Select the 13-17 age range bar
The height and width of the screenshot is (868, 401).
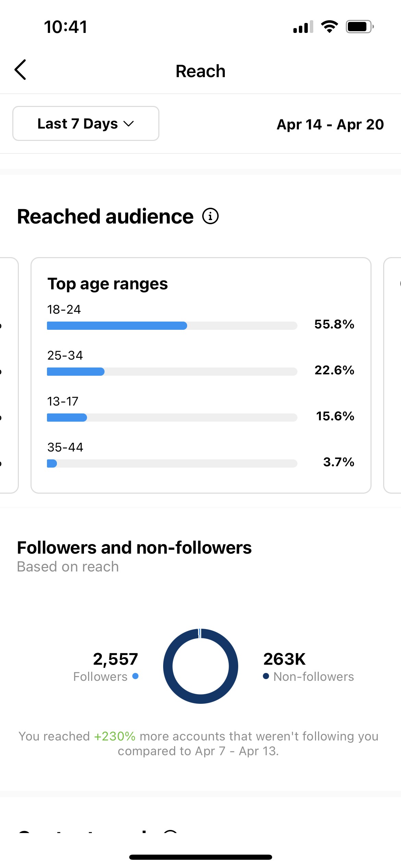(172, 418)
